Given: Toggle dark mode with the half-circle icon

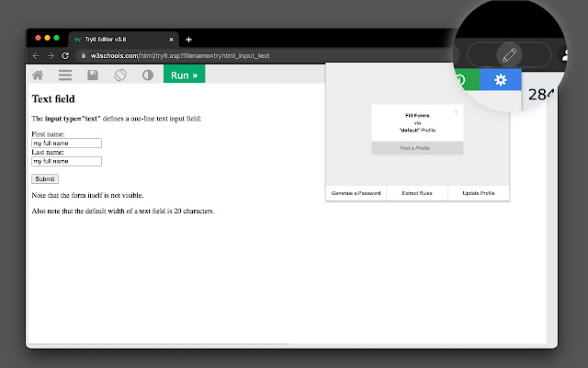Looking at the screenshot, I should 148,75.
